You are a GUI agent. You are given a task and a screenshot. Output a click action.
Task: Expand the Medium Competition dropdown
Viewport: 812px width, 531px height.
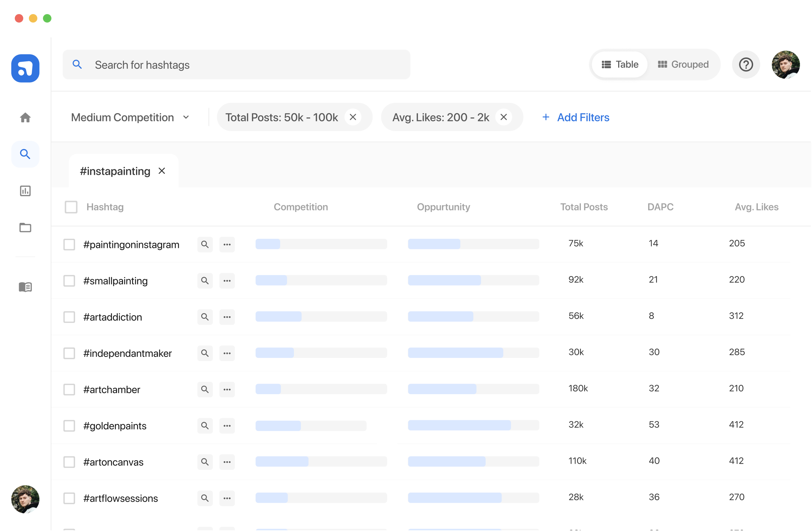[x=186, y=117]
